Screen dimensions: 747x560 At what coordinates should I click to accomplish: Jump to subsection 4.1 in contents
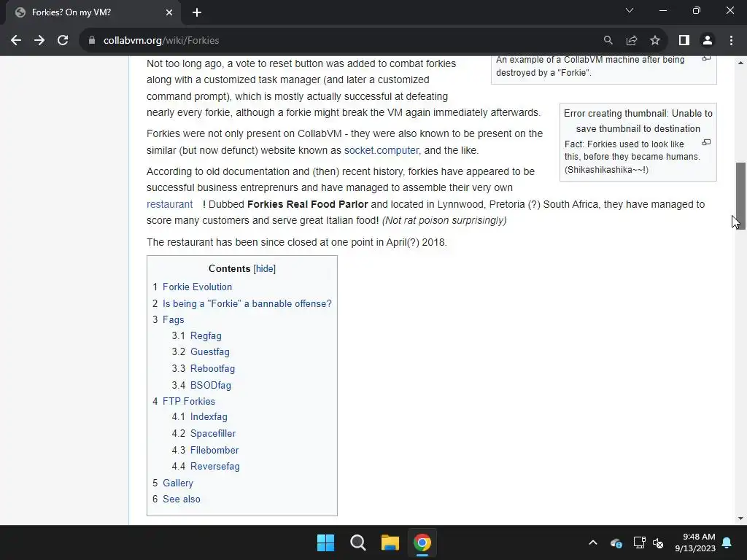[x=209, y=416]
